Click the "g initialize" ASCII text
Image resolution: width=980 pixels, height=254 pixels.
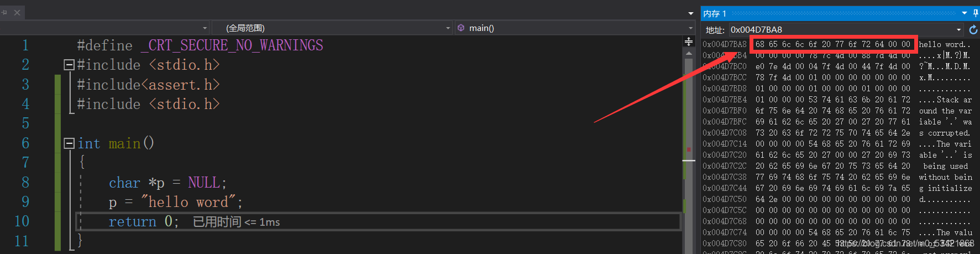pyautogui.click(x=945, y=188)
